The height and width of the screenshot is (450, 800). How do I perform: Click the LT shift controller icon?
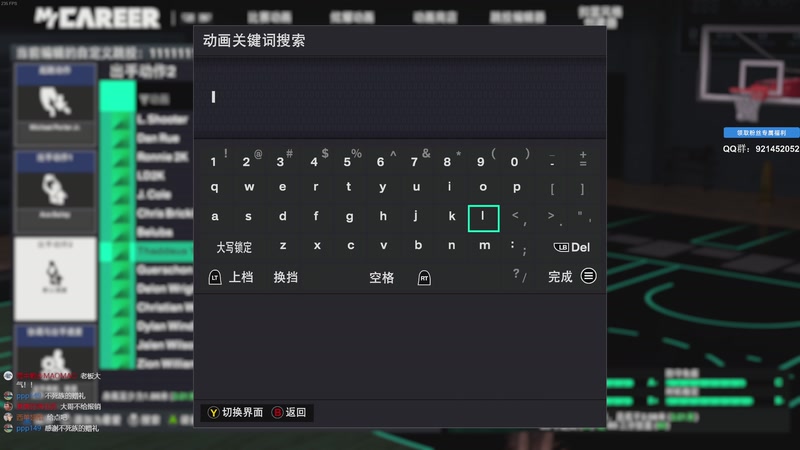215,277
